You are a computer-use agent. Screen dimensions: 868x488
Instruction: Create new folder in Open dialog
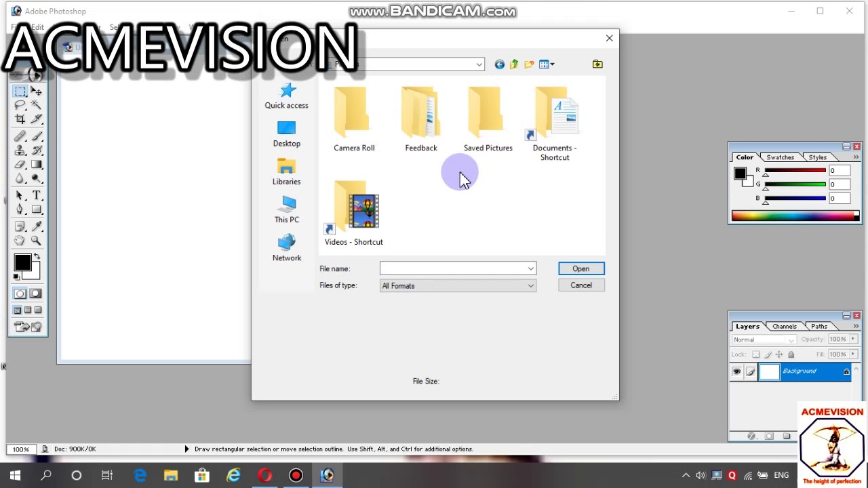coord(529,64)
